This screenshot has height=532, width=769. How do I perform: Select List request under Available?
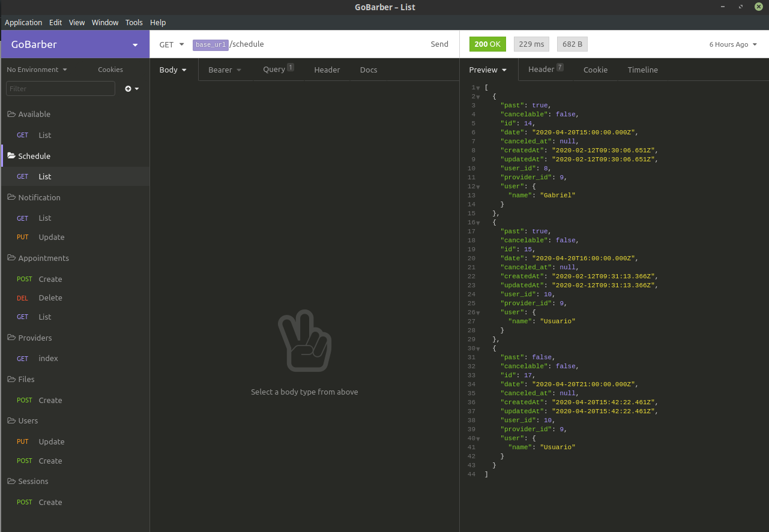pyautogui.click(x=75, y=135)
